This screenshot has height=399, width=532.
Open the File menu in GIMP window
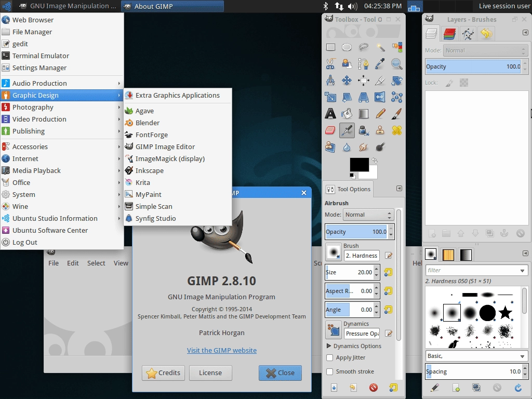54,263
